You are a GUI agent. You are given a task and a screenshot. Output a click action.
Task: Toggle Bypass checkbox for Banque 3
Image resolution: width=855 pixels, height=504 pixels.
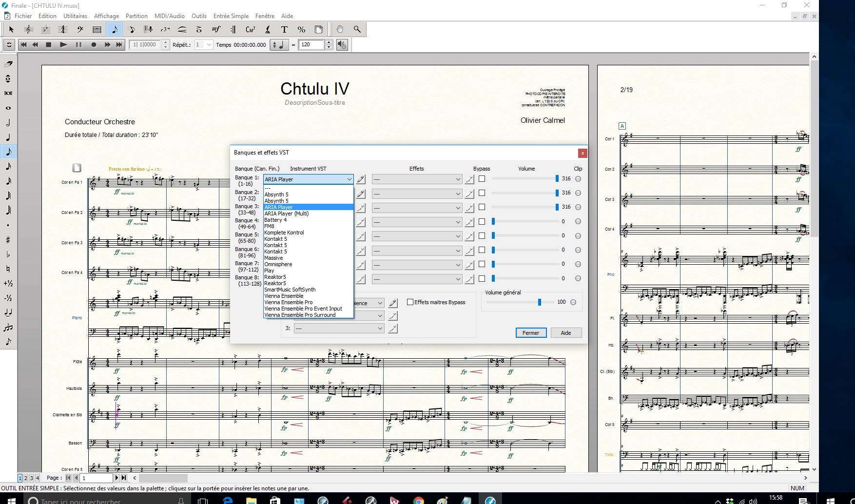[x=482, y=207]
